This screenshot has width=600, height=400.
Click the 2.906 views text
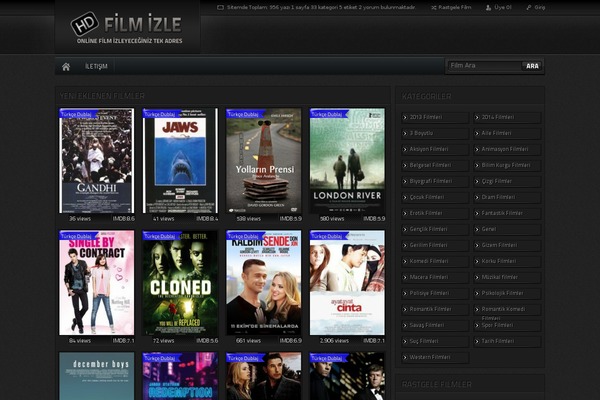point(334,341)
